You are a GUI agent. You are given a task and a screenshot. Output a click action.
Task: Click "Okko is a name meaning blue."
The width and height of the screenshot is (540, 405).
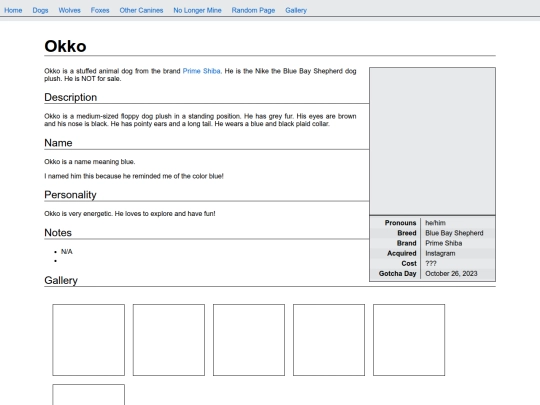(90, 162)
